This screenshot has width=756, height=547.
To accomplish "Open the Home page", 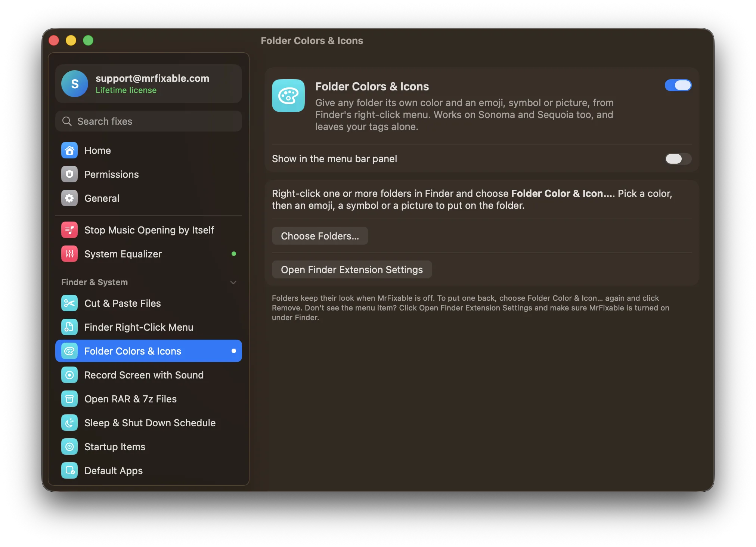I will [149, 151].
